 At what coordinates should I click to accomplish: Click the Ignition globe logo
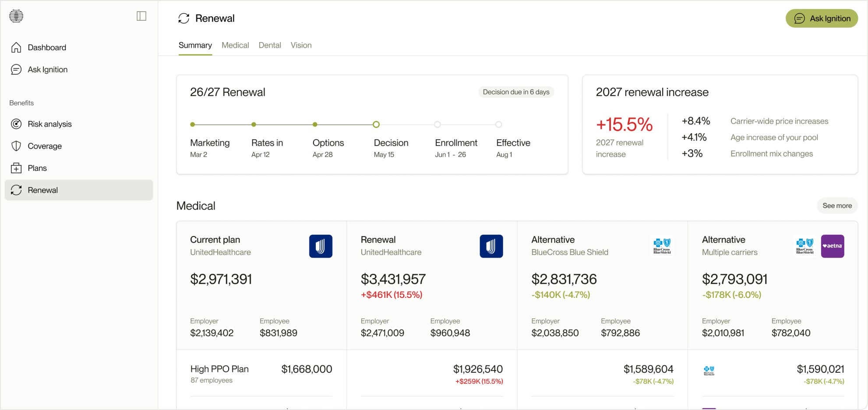(x=16, y=16)
